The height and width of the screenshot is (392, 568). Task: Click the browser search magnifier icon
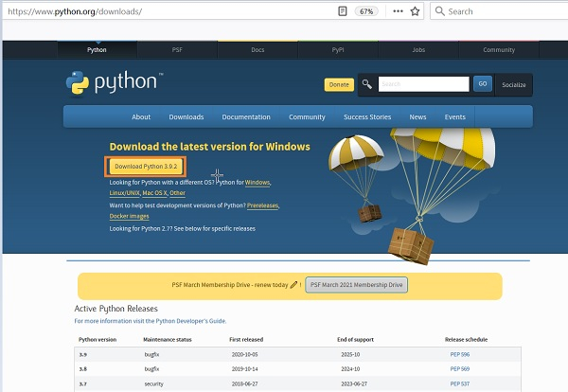click(440, 11)
